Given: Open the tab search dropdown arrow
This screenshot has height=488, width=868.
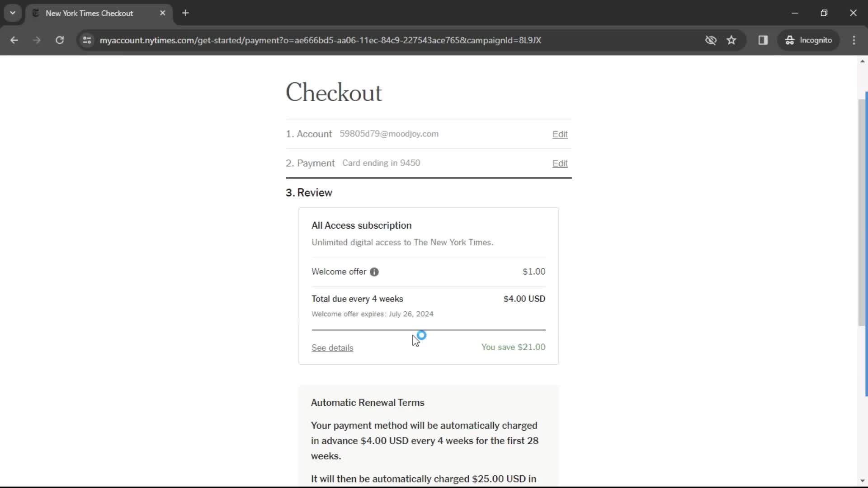Looking at the screenshot, I should pyautogui.click(x=13, y=13).
